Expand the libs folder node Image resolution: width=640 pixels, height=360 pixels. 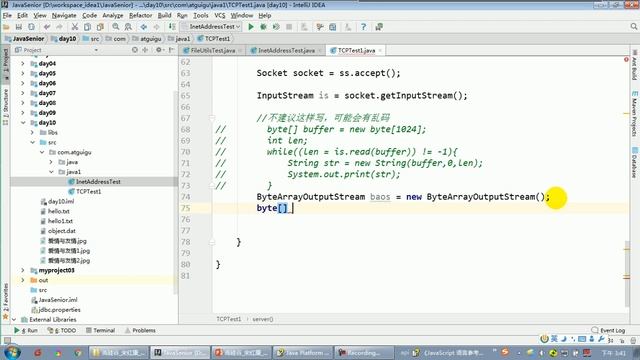point(32,132)
